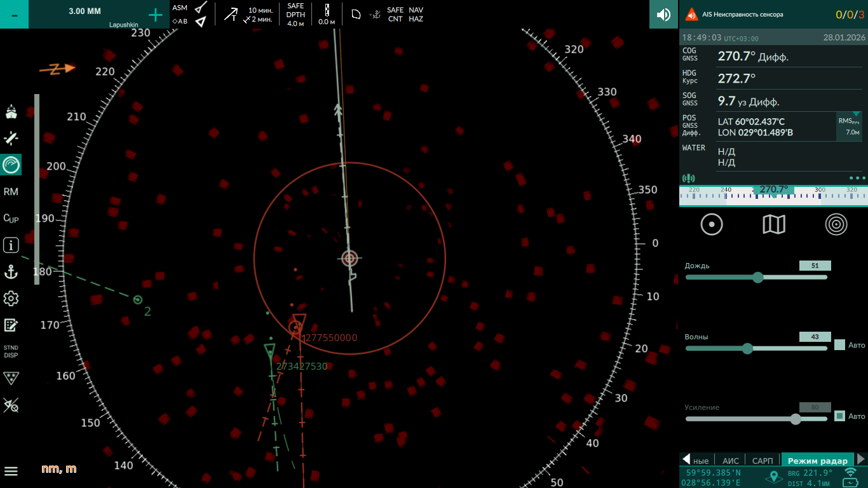Toggle Авто checkbox for Усиление
Screen dimensions: 868x488
(839, 416)
